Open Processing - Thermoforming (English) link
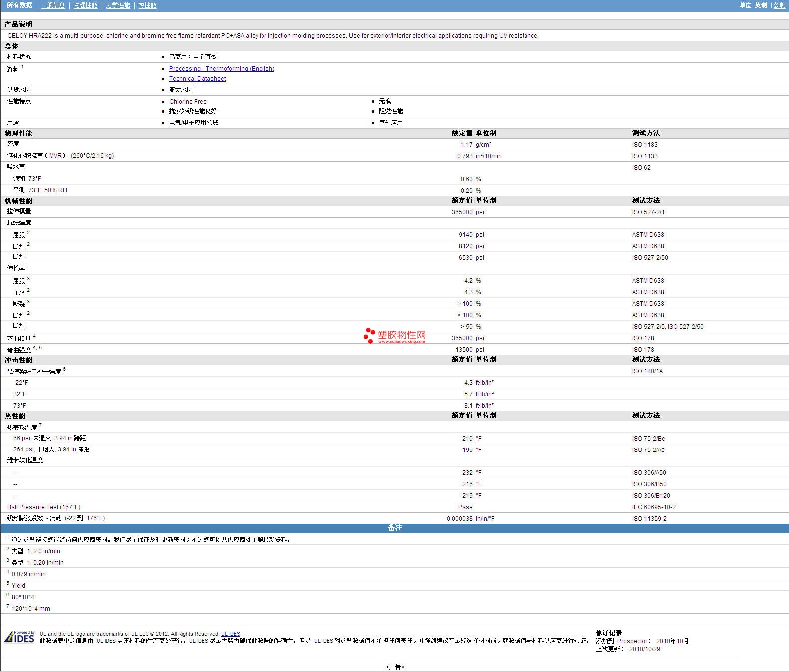Image resolution: width=789 pixels, height=672 pixels. (222, 69)
